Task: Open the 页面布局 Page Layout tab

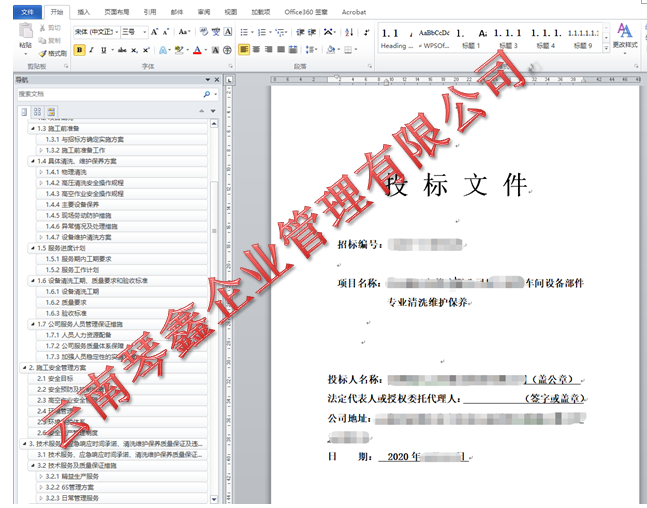Action: point(117,12)
